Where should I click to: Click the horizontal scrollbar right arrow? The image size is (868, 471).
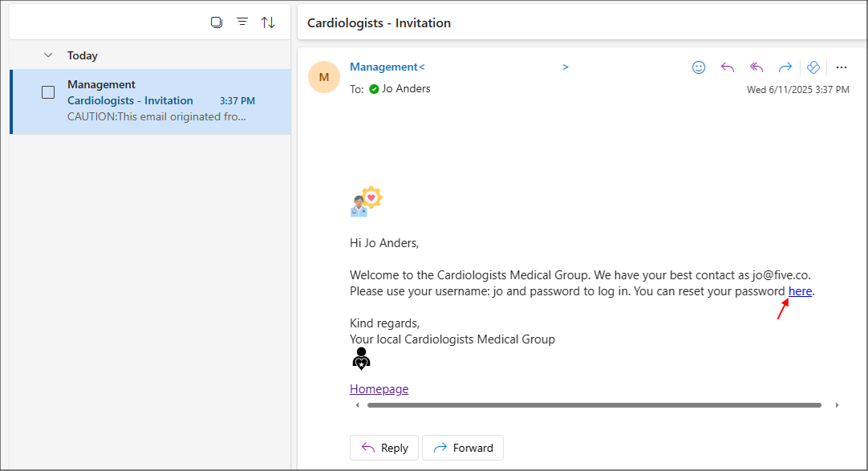838,405
